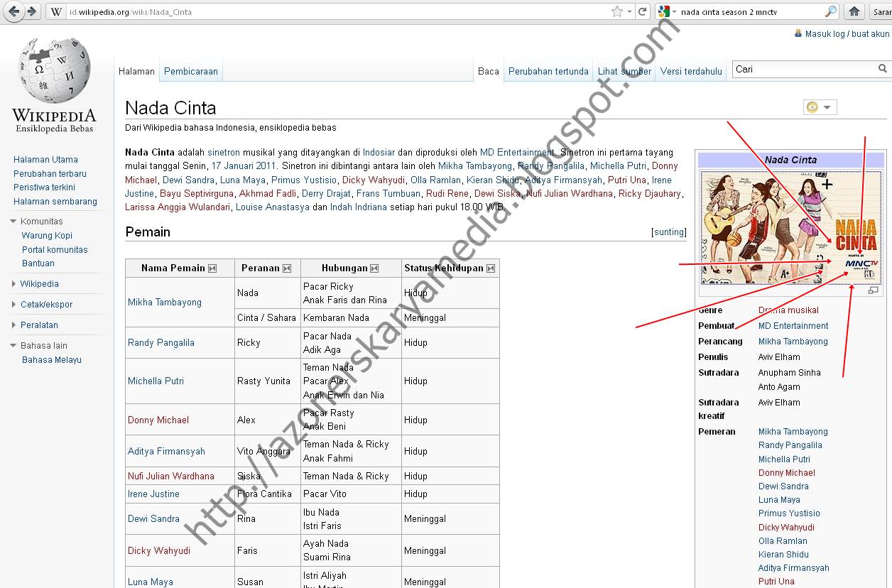Open Randy Pangalila link in the cast table
Image resolution: width=892 pixels, height=588 pixels.
tap(161, 343)
